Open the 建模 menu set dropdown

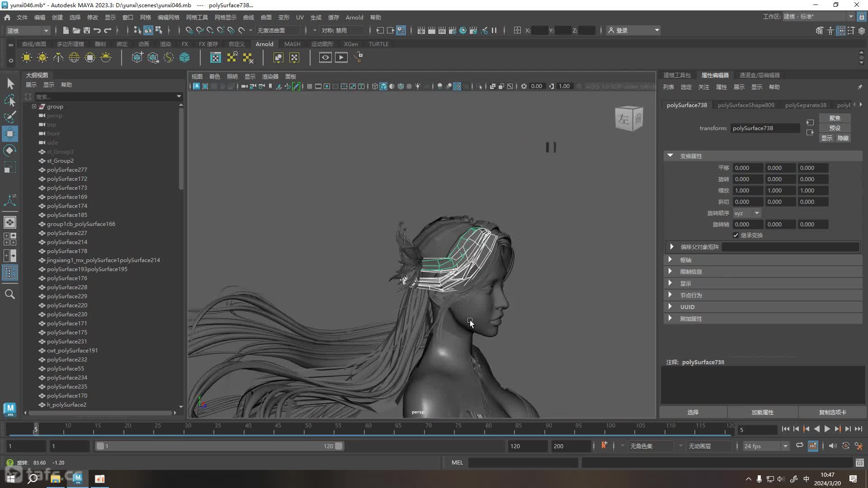tap(28, 30)
